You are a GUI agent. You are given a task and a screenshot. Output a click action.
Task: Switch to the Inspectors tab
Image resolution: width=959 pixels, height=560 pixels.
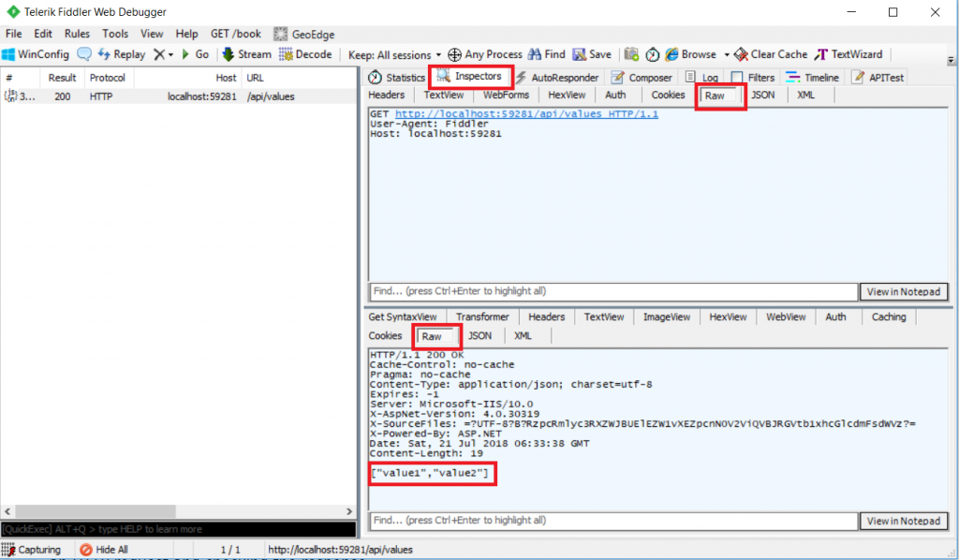pyautogui.click(x=469, y=77)
